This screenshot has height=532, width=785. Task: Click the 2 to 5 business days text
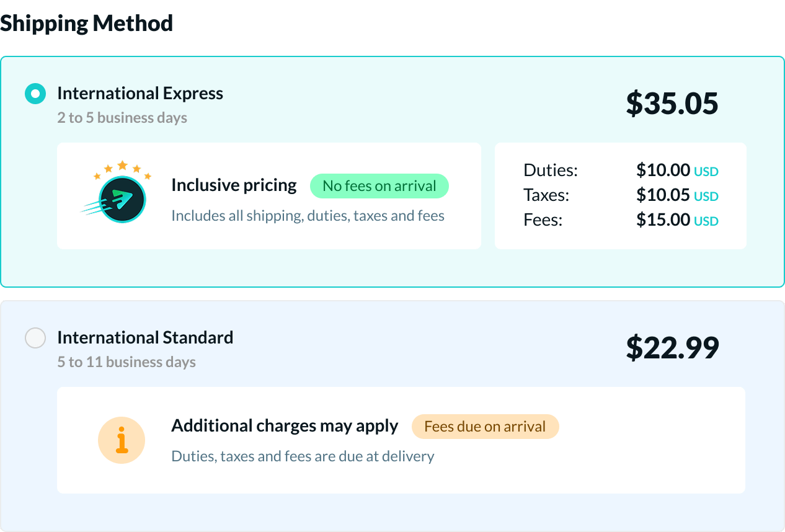122,118
